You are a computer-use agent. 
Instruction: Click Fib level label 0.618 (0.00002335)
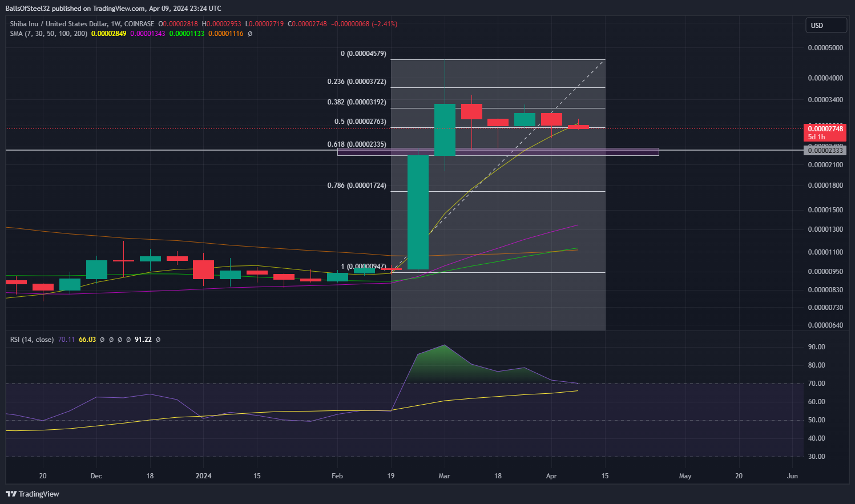tap(357, 144)
